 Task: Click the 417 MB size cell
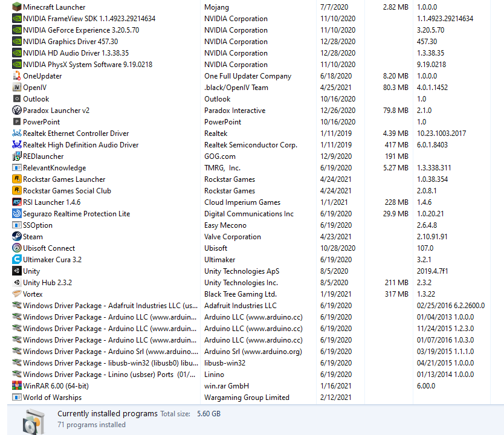(396, 144)
